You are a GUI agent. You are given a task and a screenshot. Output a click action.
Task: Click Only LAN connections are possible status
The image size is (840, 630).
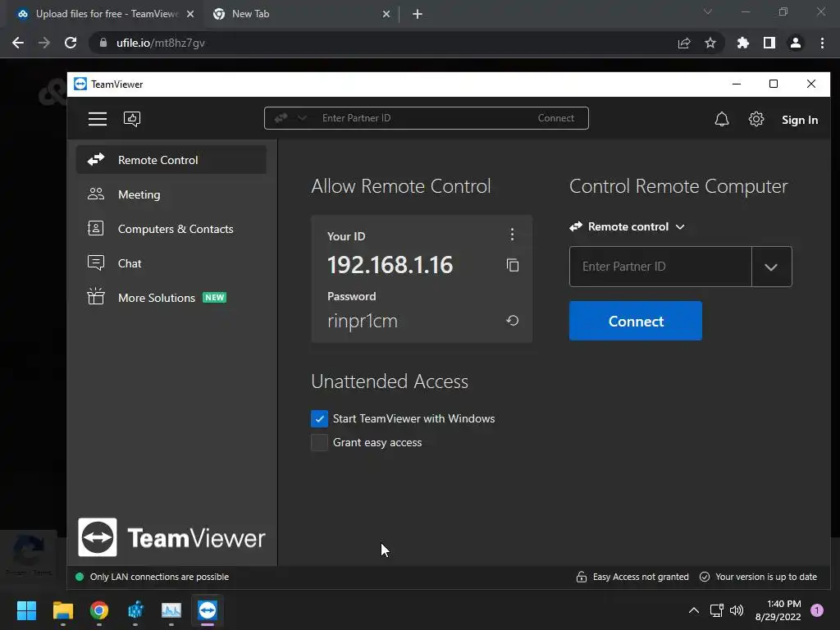click(x=159, y=577)
